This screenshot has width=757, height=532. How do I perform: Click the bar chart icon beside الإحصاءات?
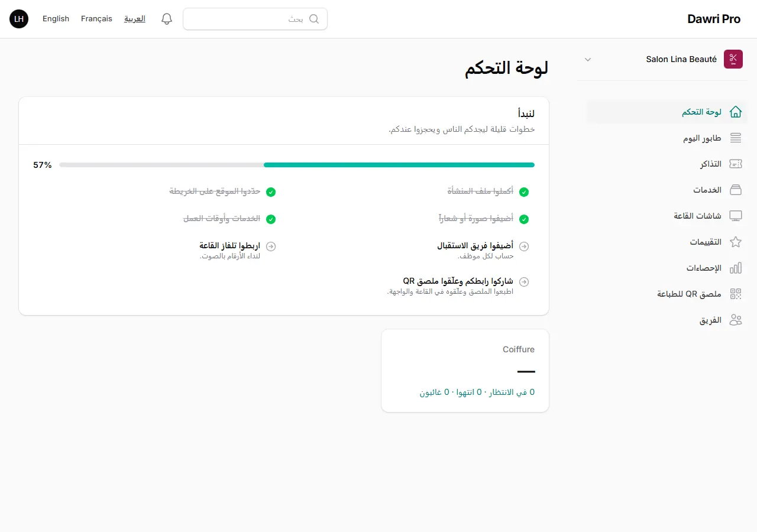[736, 268]
